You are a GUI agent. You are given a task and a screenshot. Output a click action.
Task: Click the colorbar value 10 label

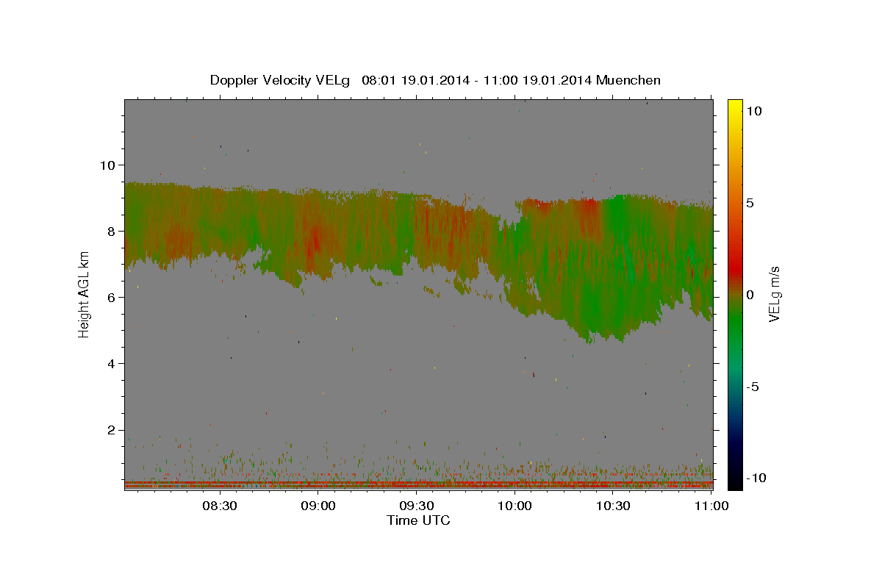click(754, 110)
